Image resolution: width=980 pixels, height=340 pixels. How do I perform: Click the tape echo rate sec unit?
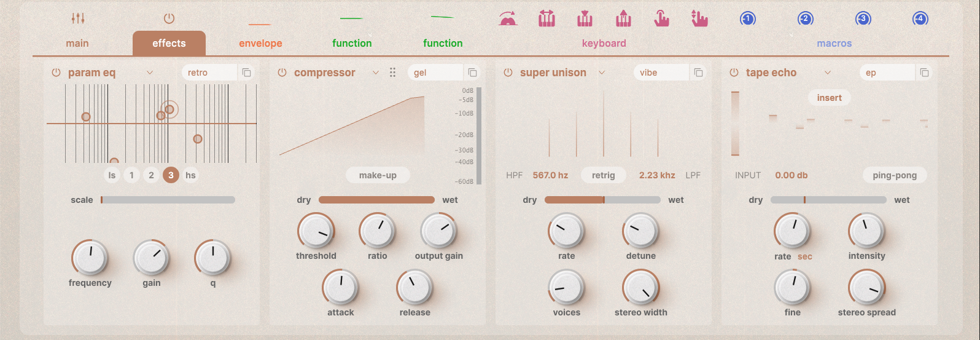coord(805,256)
